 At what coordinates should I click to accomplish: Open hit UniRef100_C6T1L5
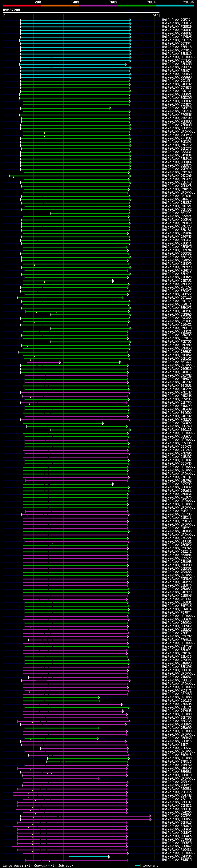177,298
